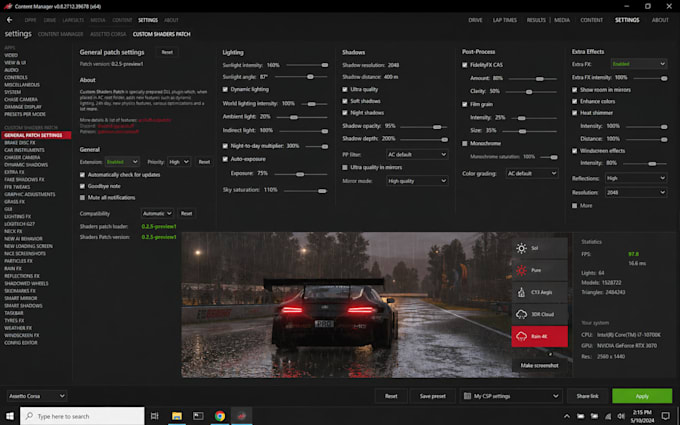This screenshot has width=680, height=425.
Task: Launch Google Chrome from the taskbar
Action: tap(220, 416)
